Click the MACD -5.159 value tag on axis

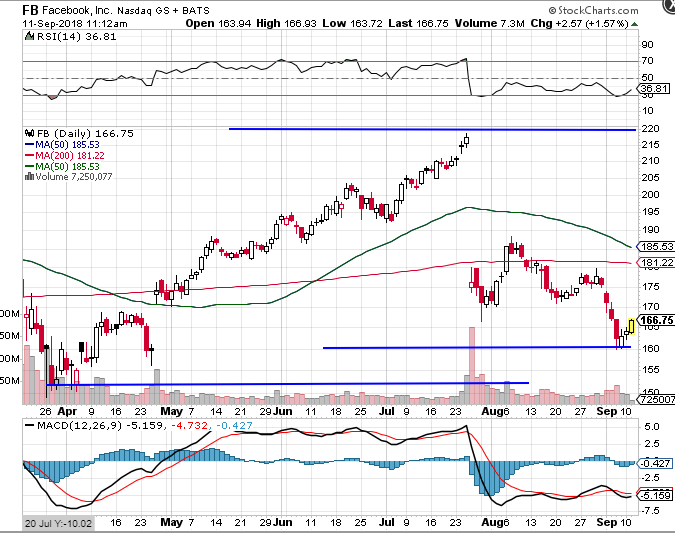click(654, 496)
